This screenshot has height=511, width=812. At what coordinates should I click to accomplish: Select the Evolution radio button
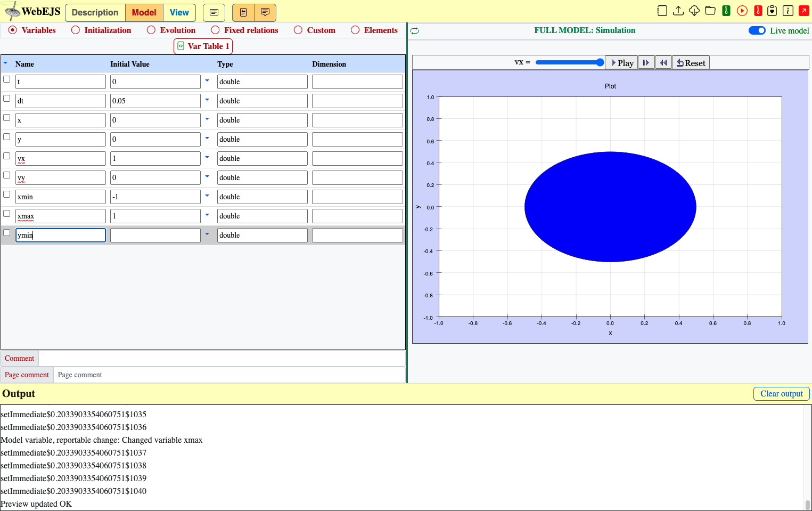click(x=151, y=30)
